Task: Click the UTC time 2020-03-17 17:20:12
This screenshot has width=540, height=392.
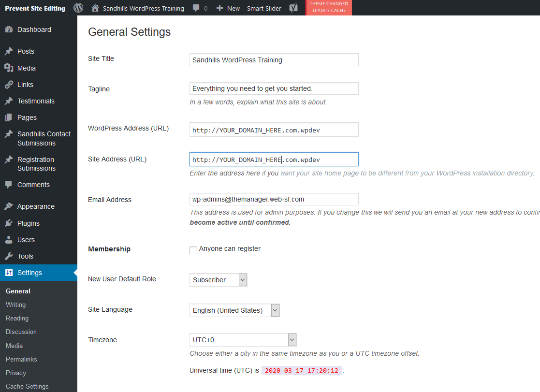Action: (x=301, y=371)
